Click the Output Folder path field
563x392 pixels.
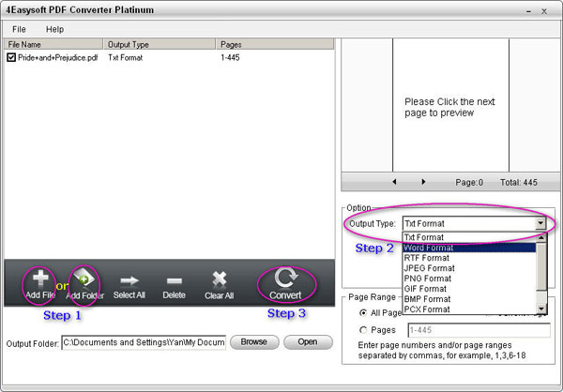(x=144, y=342)
